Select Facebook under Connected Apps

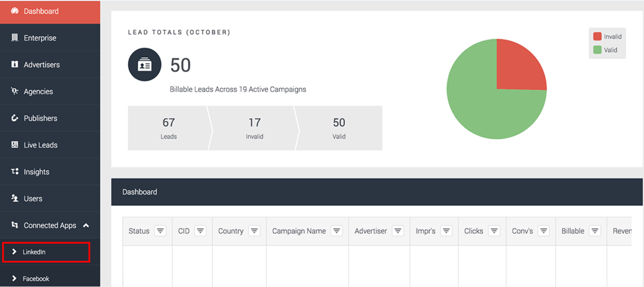point(50,276)
